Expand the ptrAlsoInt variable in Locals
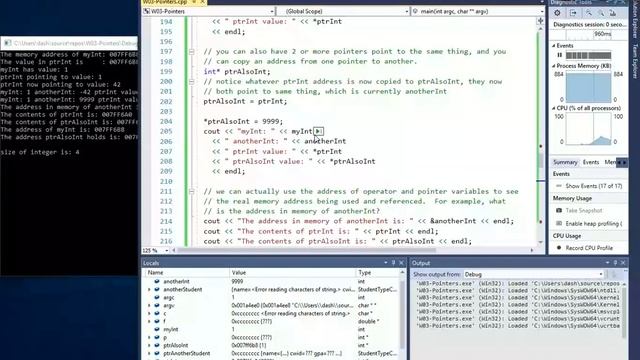640x360 pixels. click(x=149, y=345)
